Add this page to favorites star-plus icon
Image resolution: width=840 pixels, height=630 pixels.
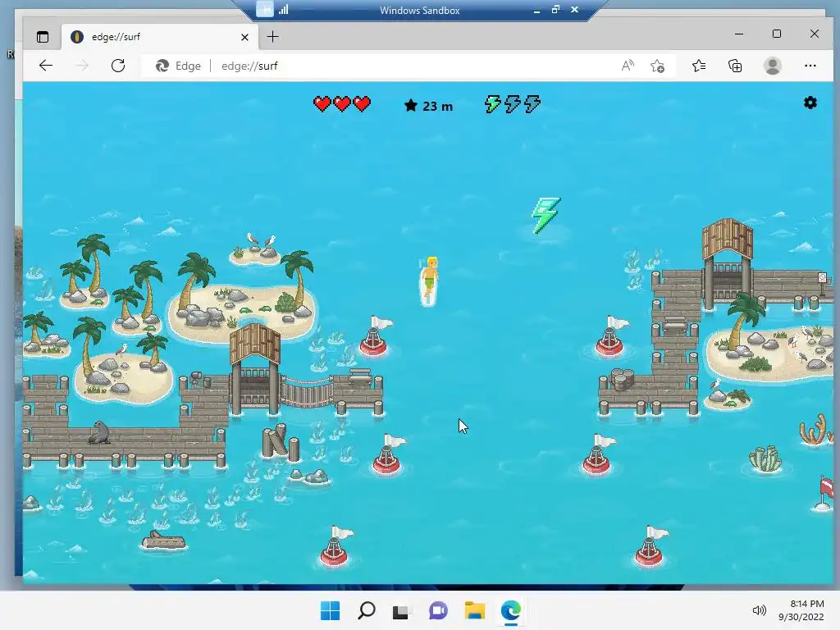657,66
